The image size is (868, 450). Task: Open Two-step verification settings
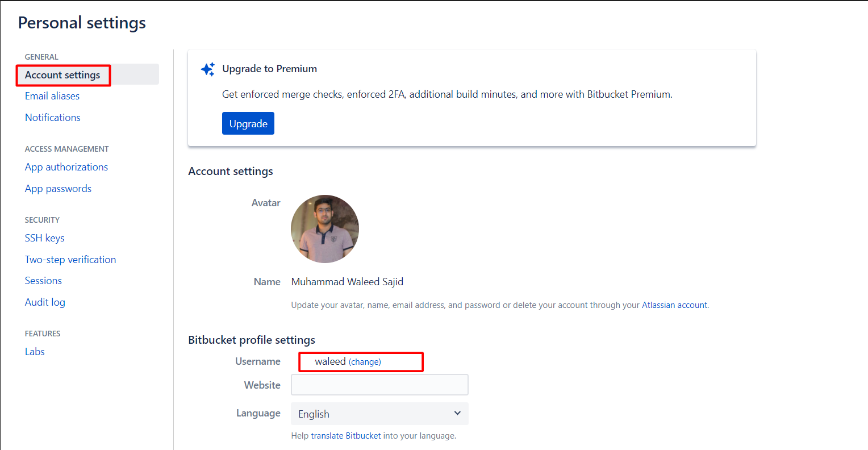pyautogui.click(x=70, y=260)
